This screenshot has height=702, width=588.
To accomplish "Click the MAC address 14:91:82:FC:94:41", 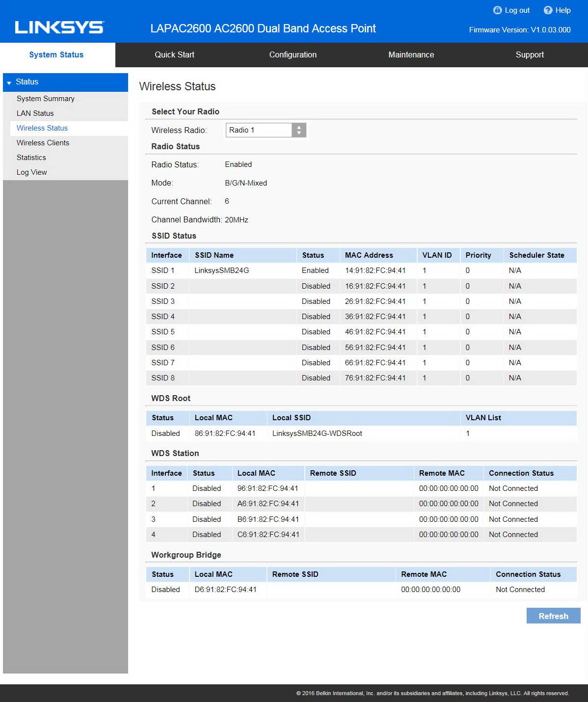I will (x=375, y=270).
